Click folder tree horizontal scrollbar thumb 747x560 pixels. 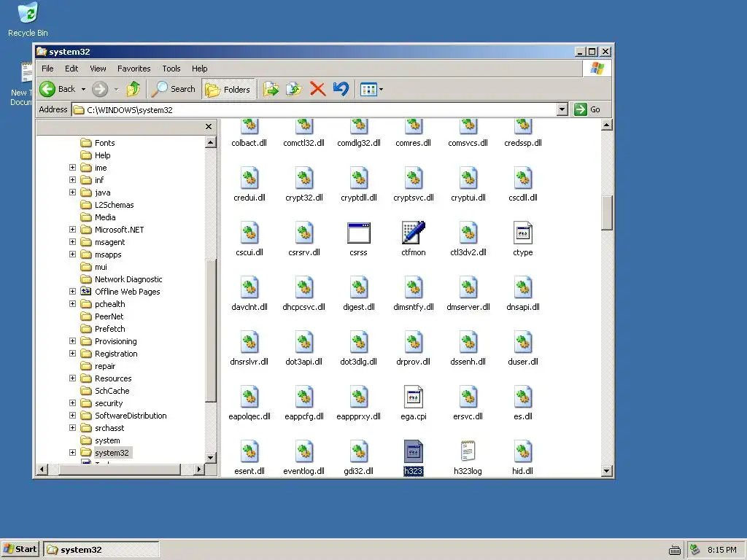click(120, 470)
